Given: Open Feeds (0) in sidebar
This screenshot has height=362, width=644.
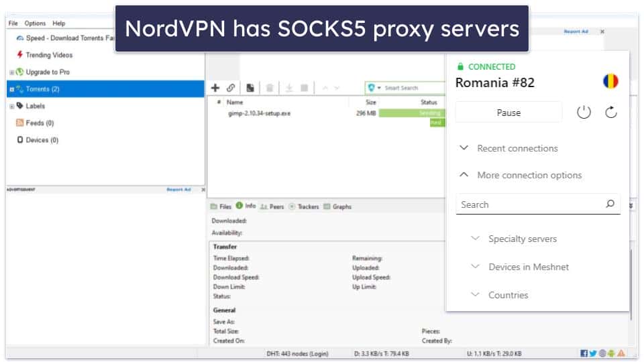Looking at the screenshot, I should coord(36,123).
